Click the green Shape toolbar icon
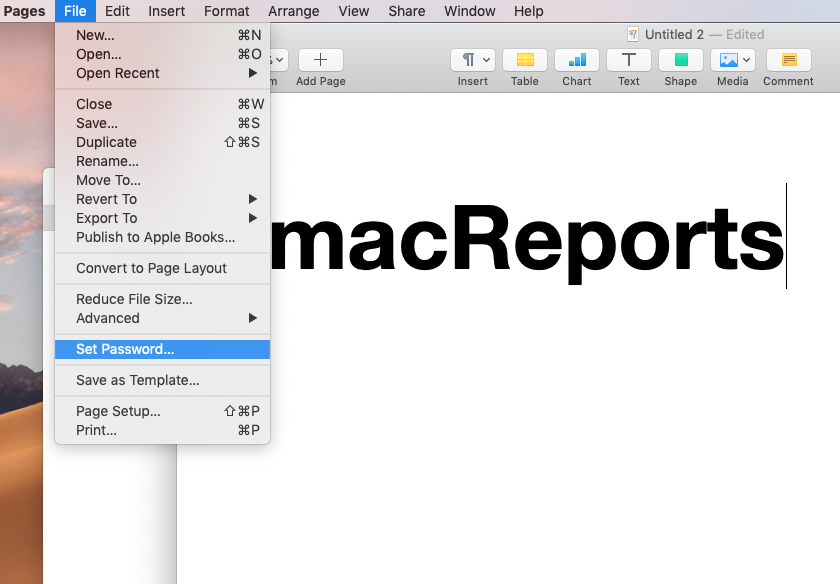 [680, 59]
